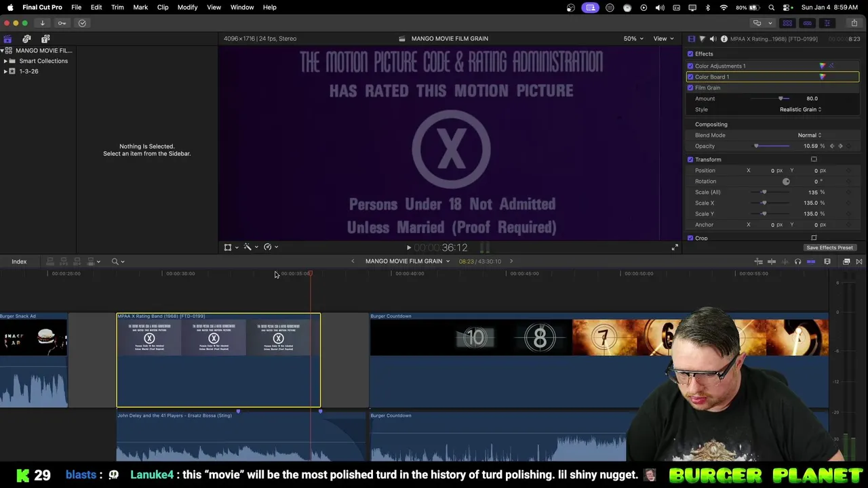Open the Edit menu
Viewport: 868px width, 488px height.
coord(96,7)
